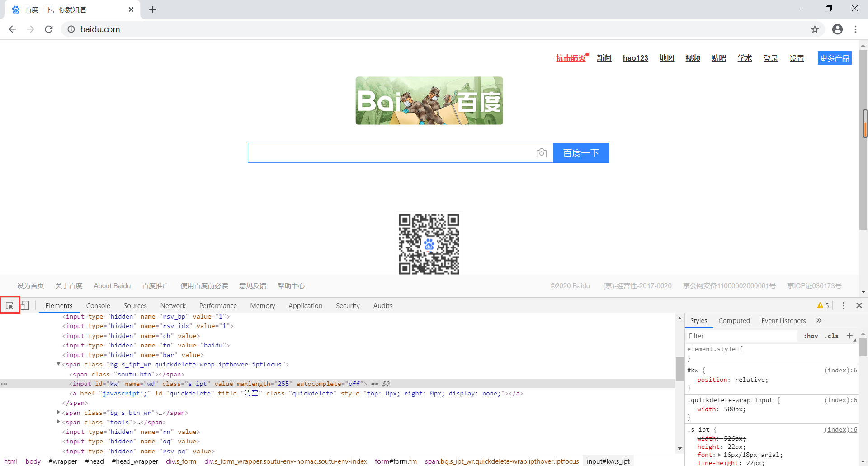Viewport: 868px width, 466px height.
Task: Open the Audits tab
Action: 383,306
